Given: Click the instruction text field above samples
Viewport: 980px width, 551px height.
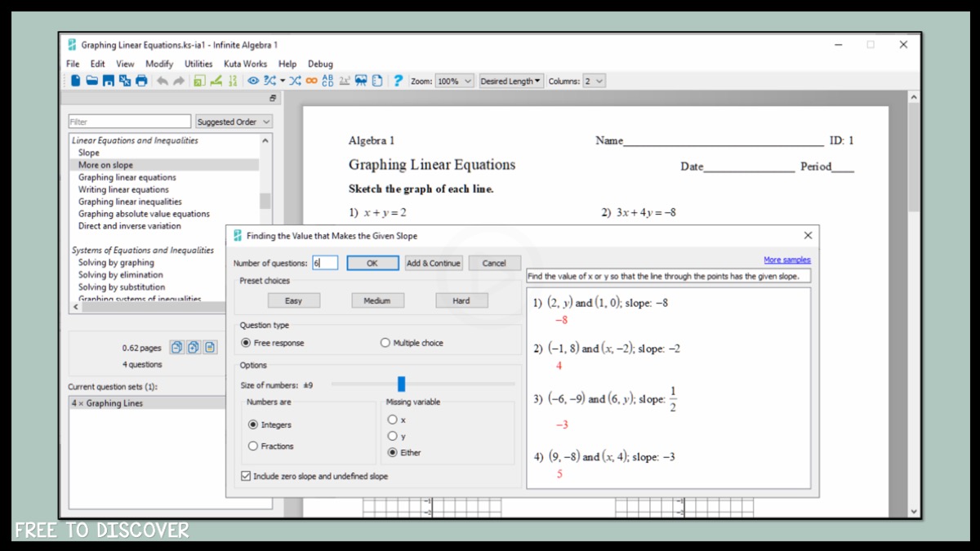Looking at the screenshot, I should 669,277.
